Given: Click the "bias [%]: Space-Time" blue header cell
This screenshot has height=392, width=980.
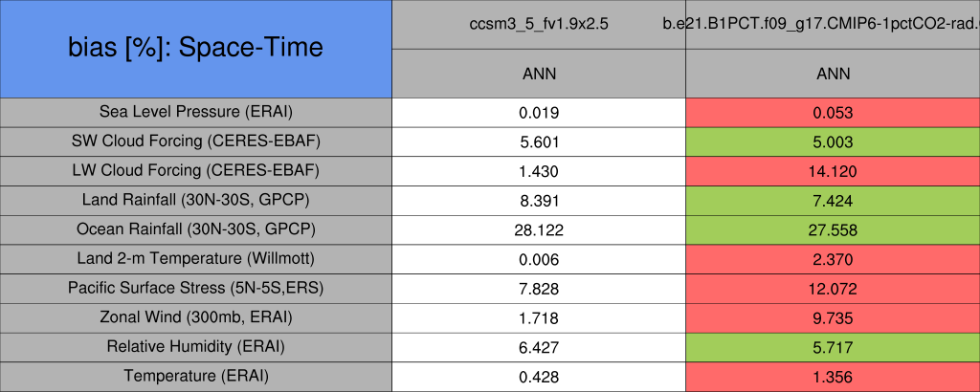Looking at the screenshot, I should 196,48.
